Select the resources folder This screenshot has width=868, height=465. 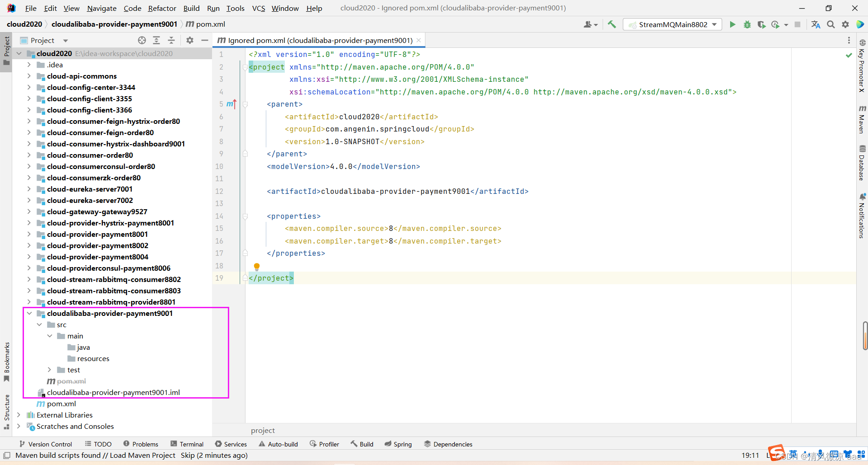(93, 358)
